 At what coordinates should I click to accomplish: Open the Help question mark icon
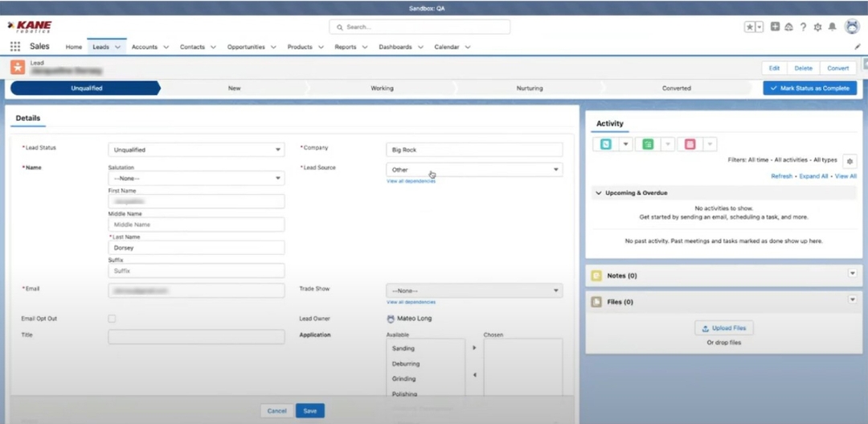803,27
